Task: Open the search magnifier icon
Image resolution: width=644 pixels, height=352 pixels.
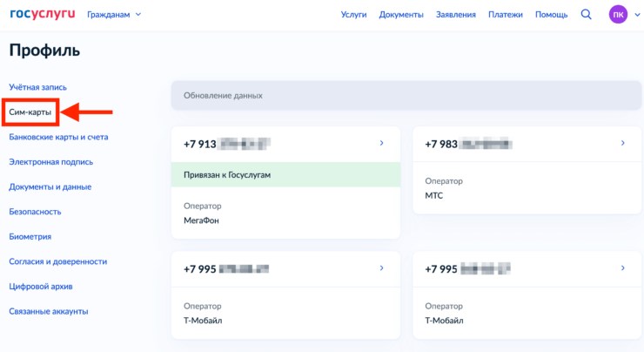Action: coord(586,14)
